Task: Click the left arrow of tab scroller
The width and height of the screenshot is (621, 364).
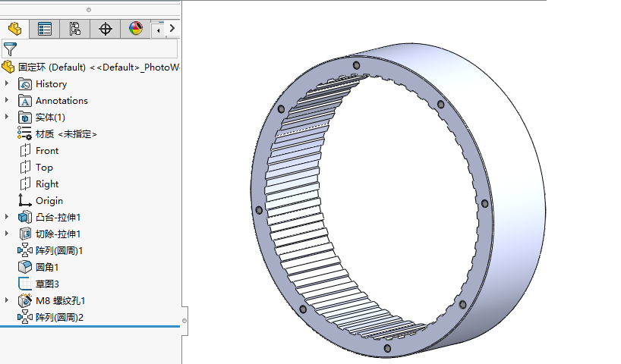Action: (x=159, y=30)
